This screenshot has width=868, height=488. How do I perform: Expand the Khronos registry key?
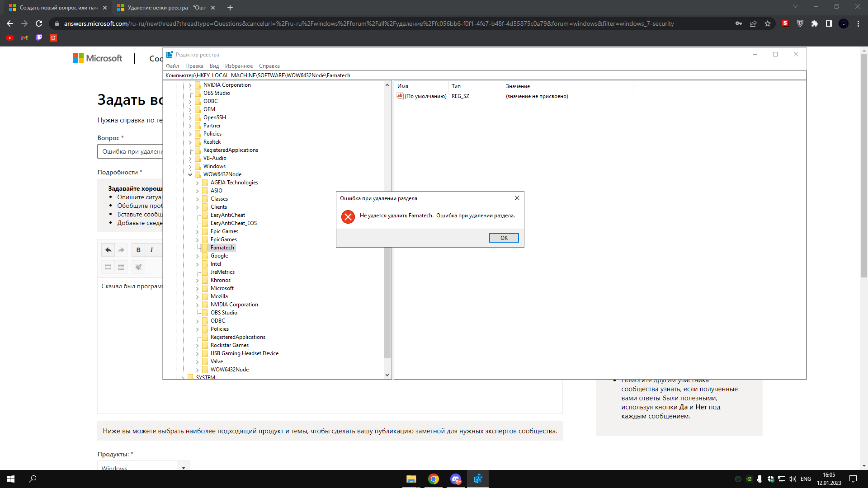point(198,280)
